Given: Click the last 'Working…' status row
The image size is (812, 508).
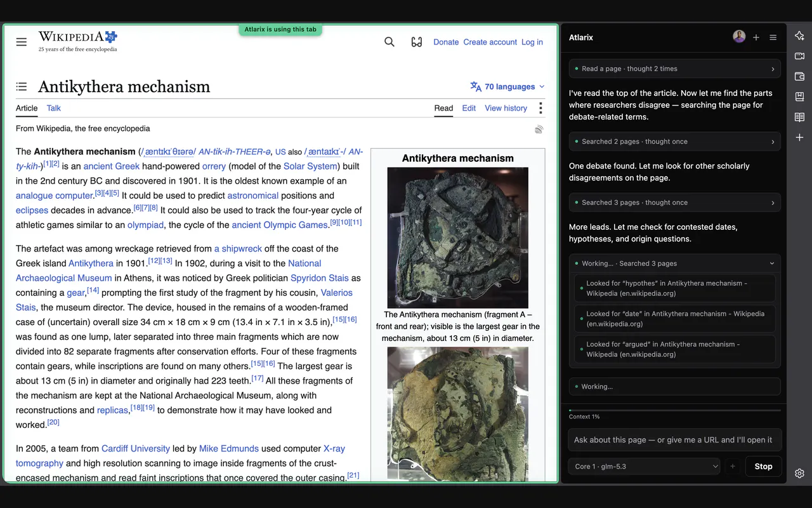Looking at the screenshot, I should tap(675, 386).
